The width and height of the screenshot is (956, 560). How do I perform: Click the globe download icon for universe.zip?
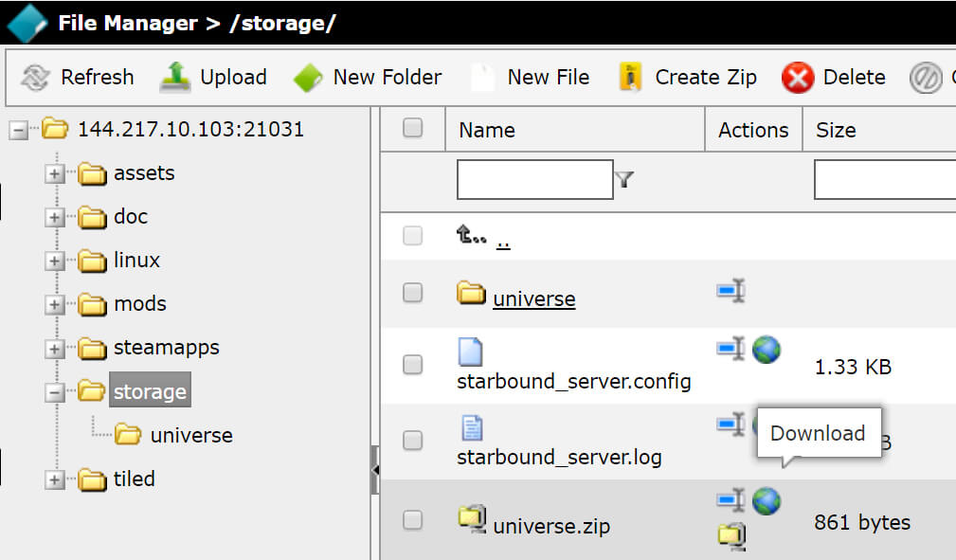point(767,501)
